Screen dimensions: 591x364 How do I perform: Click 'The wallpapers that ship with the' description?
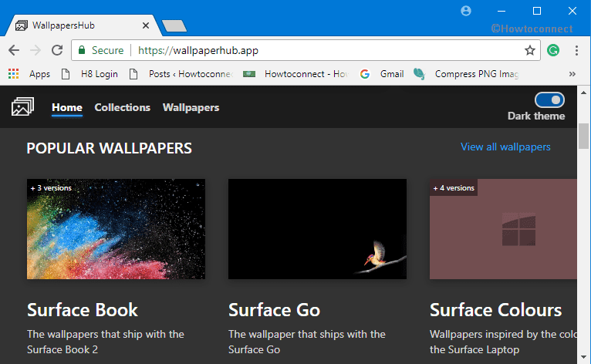(106, 334)
